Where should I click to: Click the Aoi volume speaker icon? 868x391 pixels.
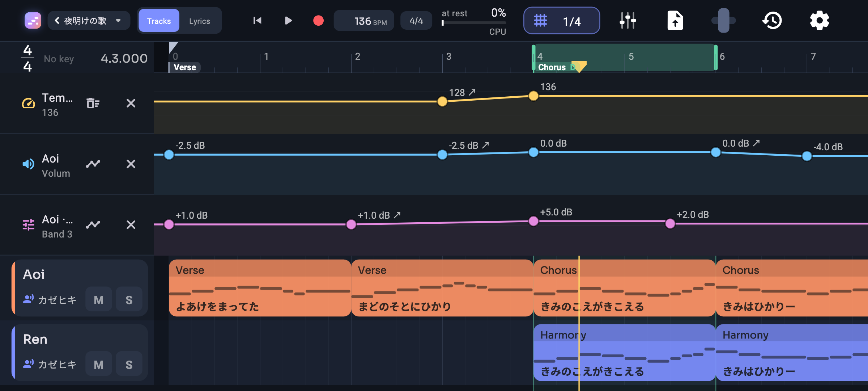[29, 164]
